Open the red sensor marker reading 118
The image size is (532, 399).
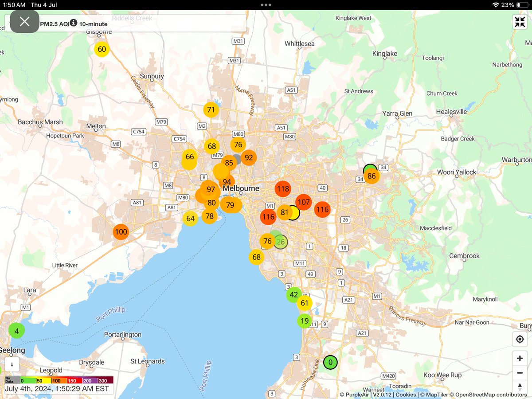click(283, 189)
